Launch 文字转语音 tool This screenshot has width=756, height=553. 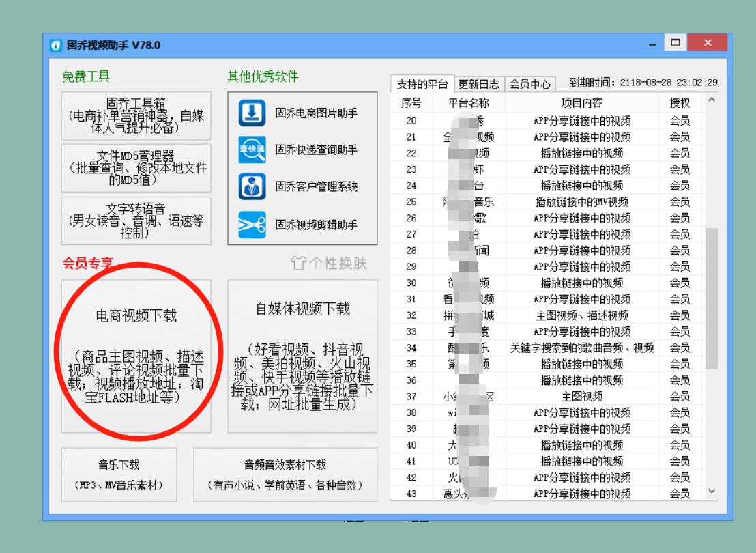[136, 221]
